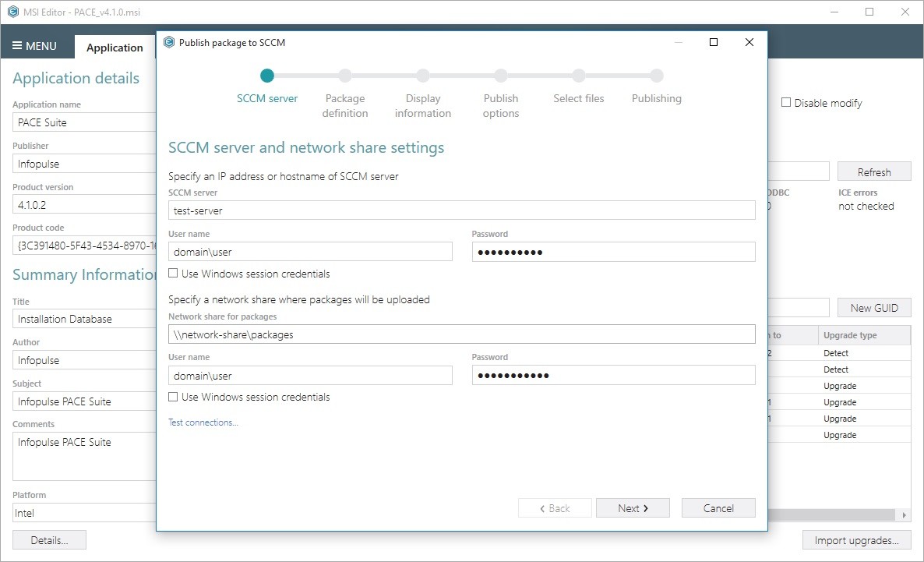This screenshot has height=562, width=924.
Task: Click the ICE errors not checked status
Action: pyautogui.click(x=866, y=206)
